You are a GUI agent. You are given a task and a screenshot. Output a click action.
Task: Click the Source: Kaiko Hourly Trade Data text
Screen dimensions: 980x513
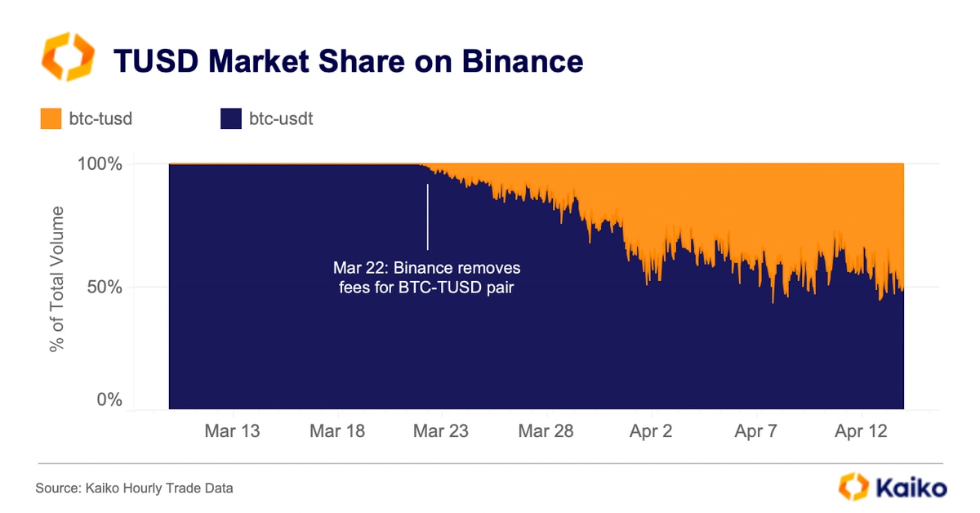134,488
